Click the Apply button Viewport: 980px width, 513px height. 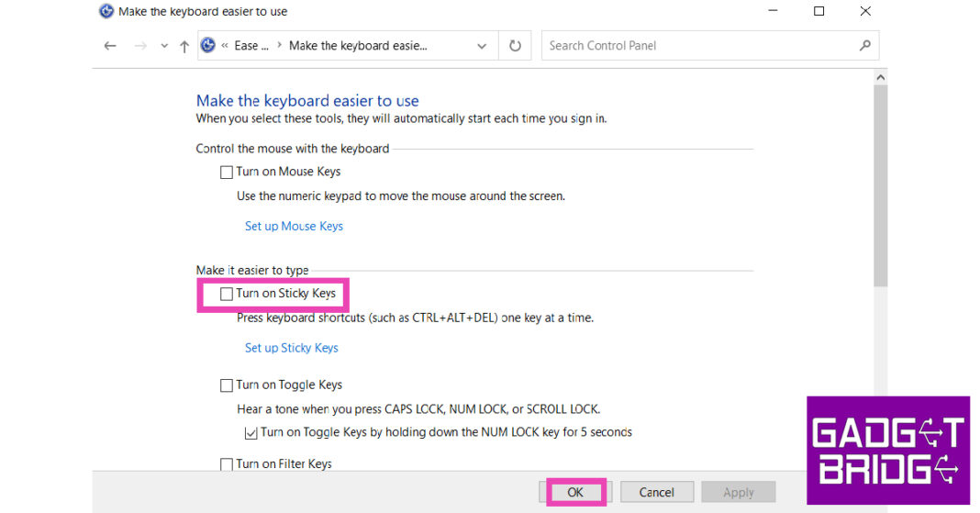click(738, 493)
